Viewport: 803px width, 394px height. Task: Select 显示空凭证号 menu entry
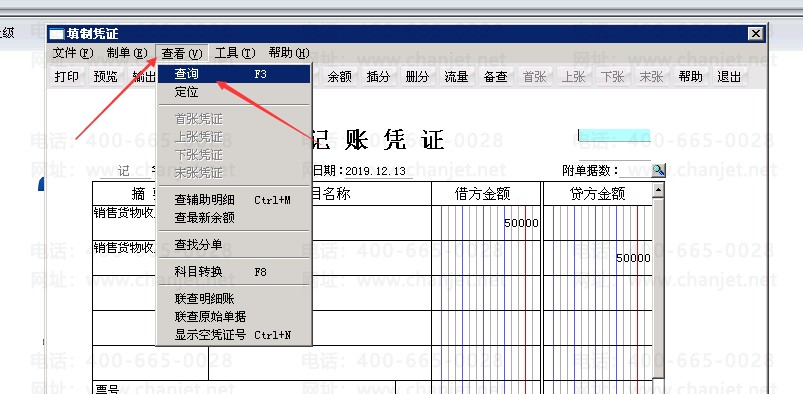[x=234, y=335]
